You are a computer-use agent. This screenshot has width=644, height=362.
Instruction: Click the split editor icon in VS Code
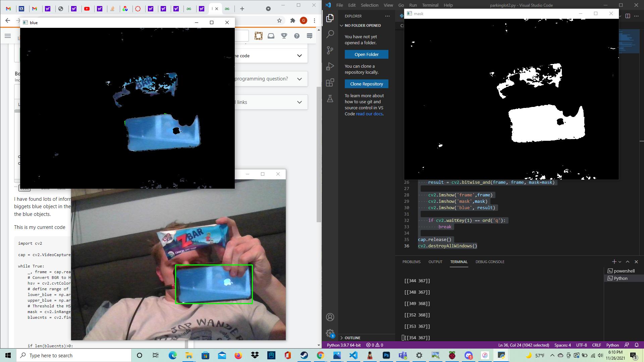(x=628, y=16)
